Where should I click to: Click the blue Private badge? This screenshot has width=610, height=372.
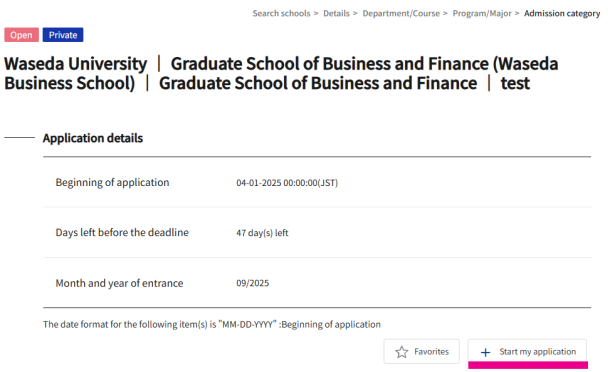click(x=63, y=35)
